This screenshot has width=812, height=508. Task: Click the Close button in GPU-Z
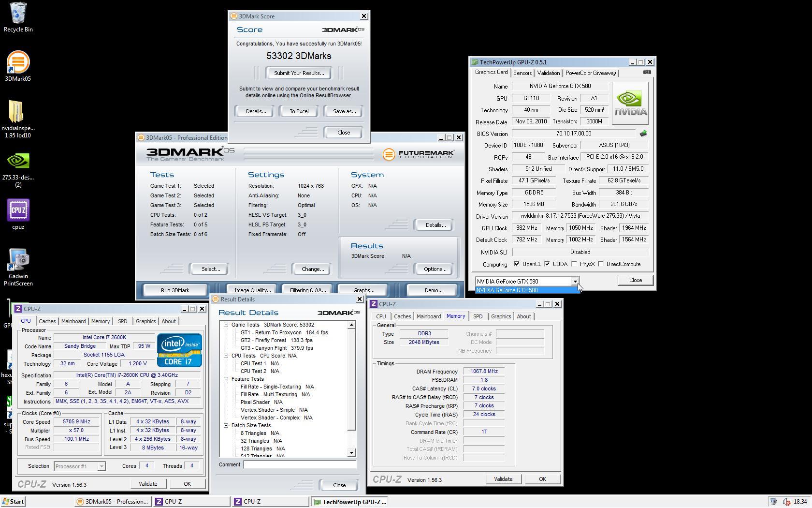[635, 280]
